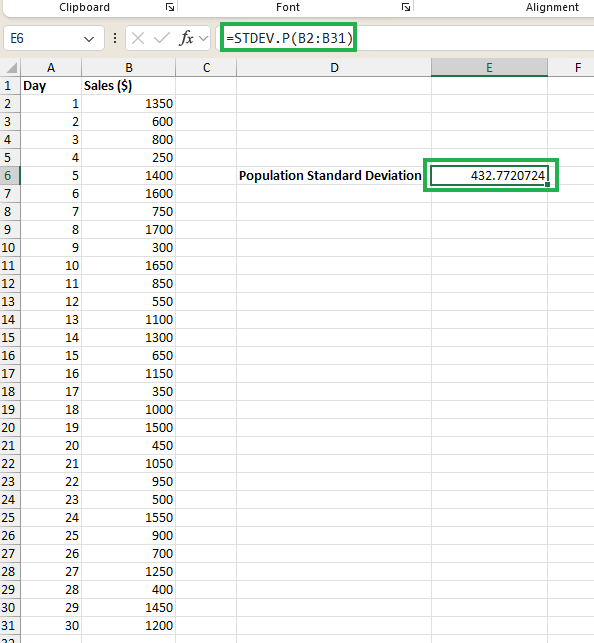Select row 31 header

click(x=10, y=626)
